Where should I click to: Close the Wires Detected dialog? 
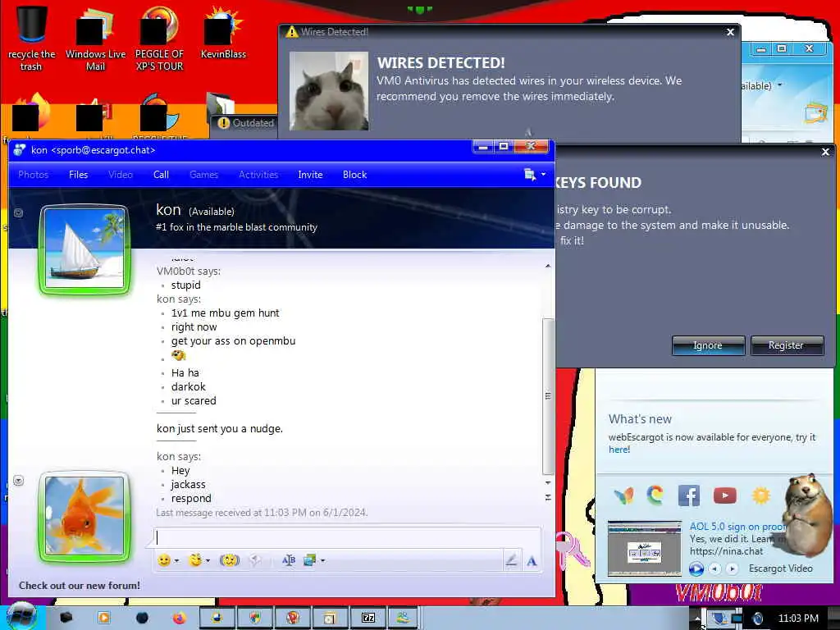click(730, 32)
